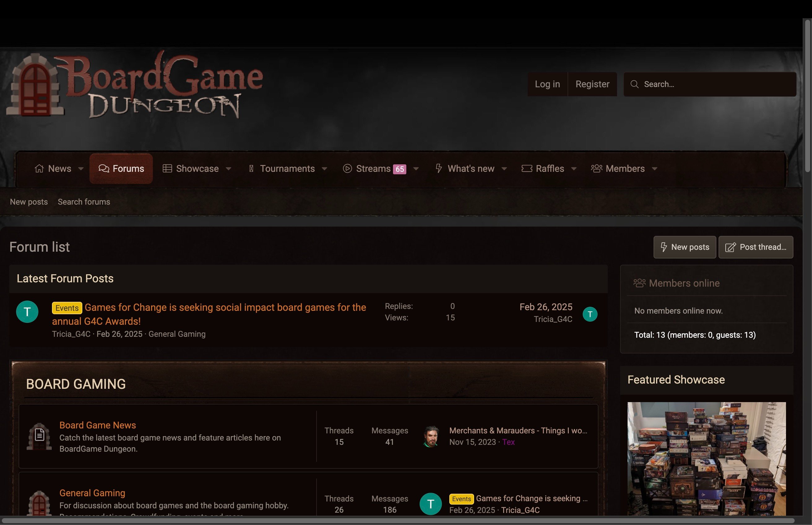The width and height of the screenshot is (812, 525).
Task: Click Games for Change link in General Gaming row
Action: tap(532, 499)
